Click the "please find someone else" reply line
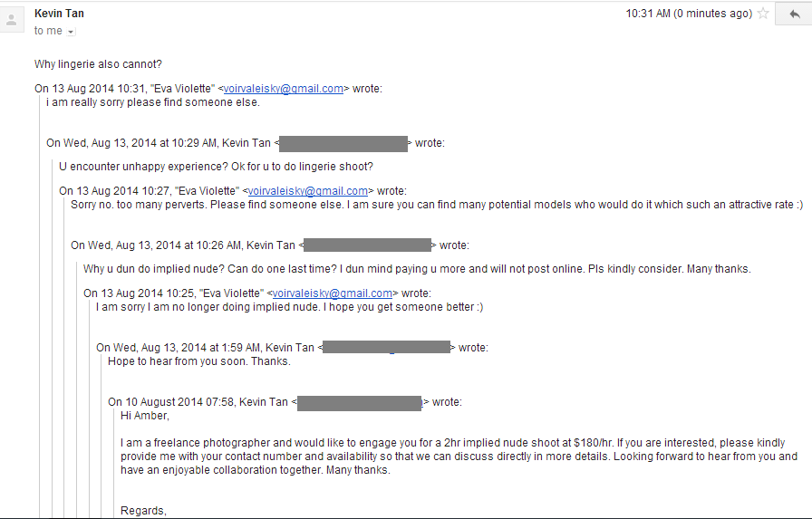 [x=153, y=102]
